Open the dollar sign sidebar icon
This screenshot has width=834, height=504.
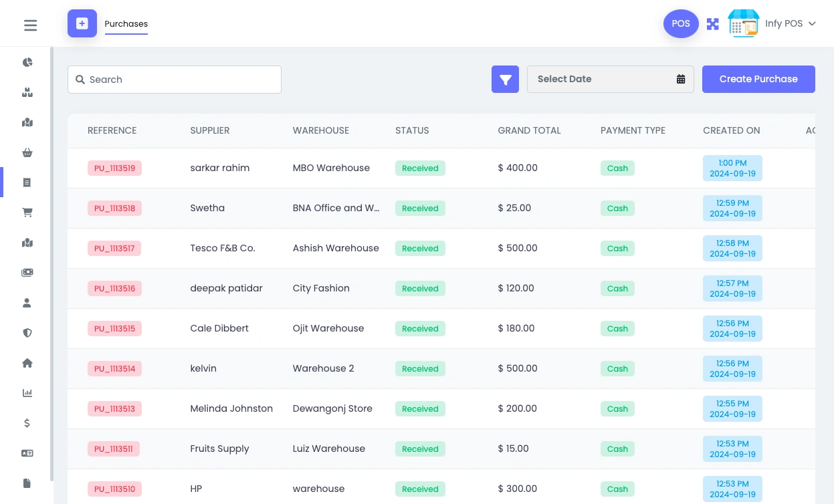(x=27, y=423)
